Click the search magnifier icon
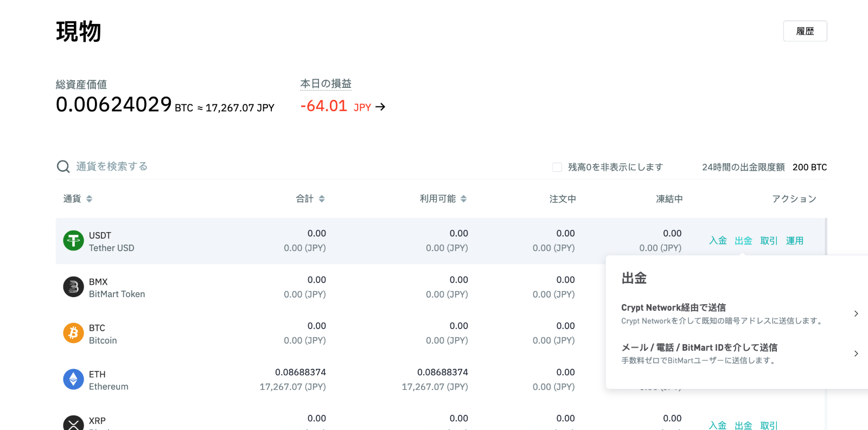Screen dimensions: 868x430 pos(63,166)
